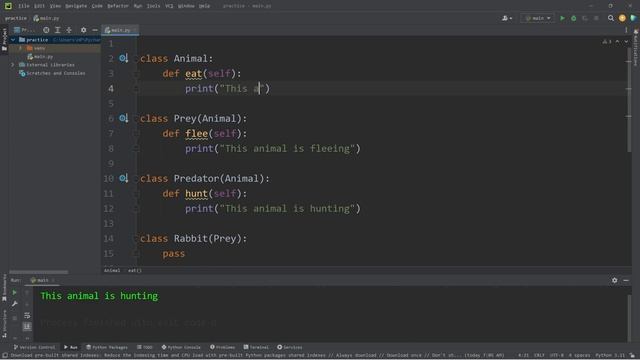Run main with green play button

[562, 18]
